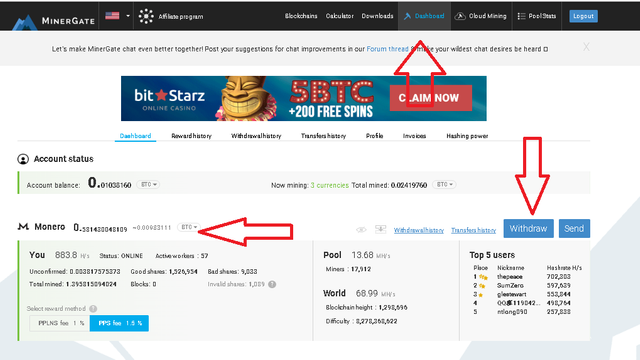
Task: Click the reward method help icon
Action: (93, 309)
